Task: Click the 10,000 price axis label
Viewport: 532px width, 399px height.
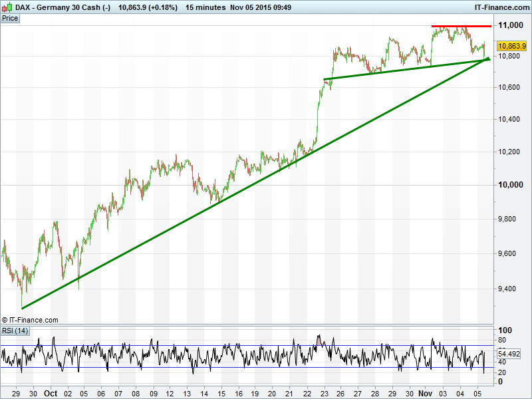Action: tap(511, 184)
